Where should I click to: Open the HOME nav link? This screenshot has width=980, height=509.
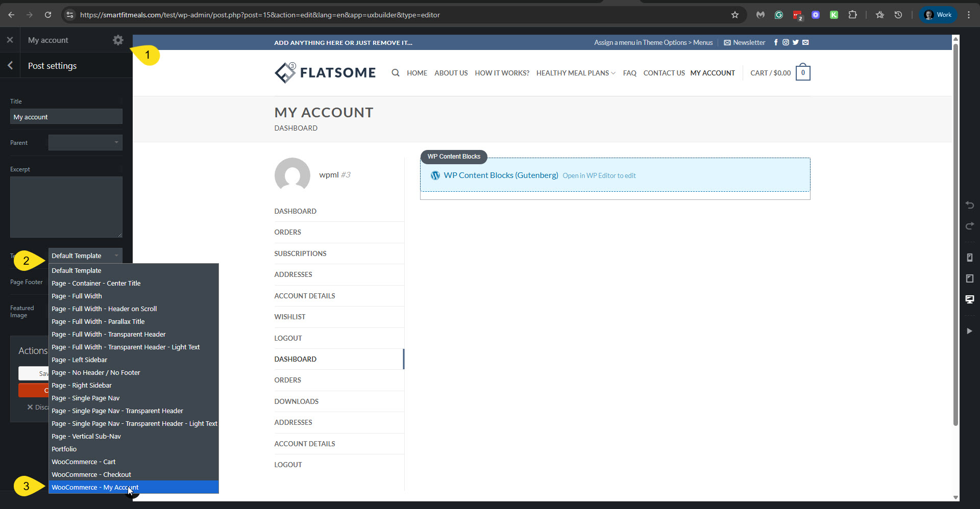pos(417,73)
